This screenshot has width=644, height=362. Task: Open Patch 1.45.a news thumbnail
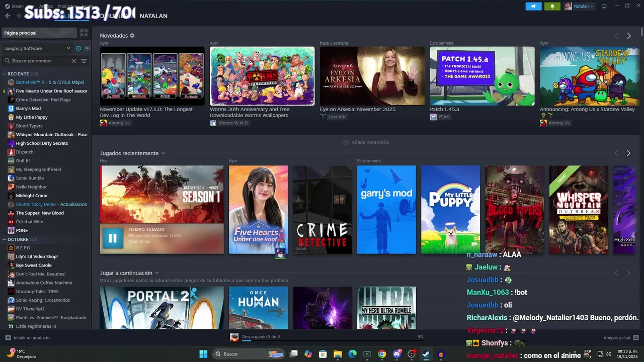[482, 76]
